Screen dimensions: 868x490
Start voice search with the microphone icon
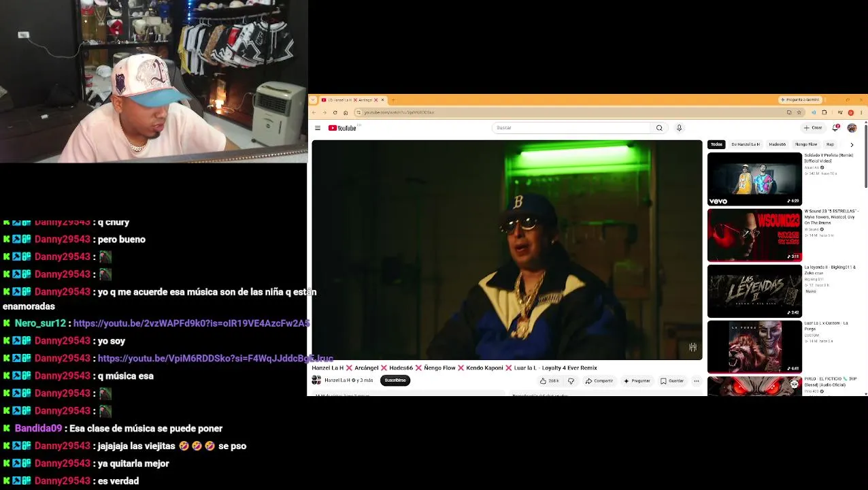(x=679, y=128)
